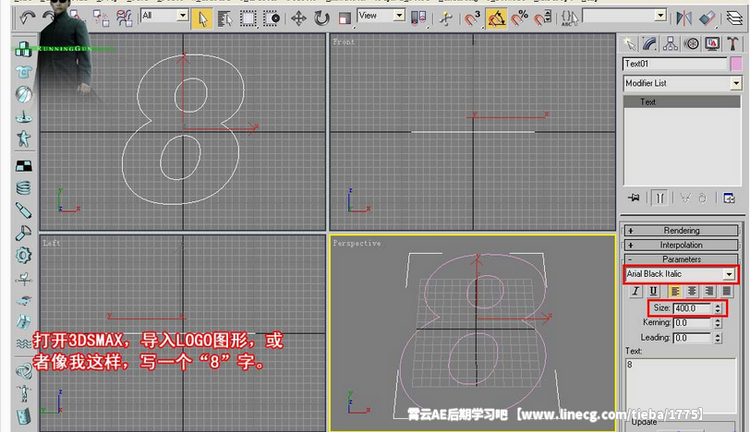This screenshot has width=750, height=432.
Task: Open Select by Name list tool
Action: pos(225,19)
